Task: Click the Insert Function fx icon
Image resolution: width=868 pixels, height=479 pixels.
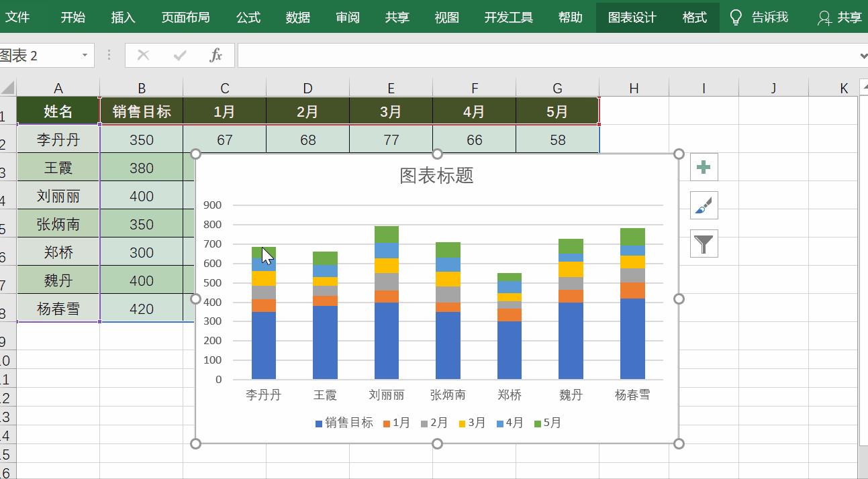Action: click(x=215, y=55)
